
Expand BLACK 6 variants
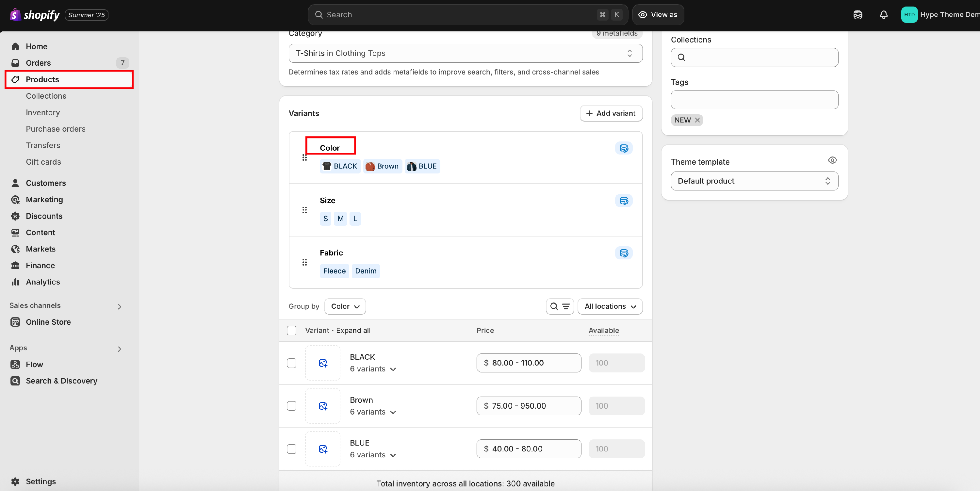[x=373, y=369]
